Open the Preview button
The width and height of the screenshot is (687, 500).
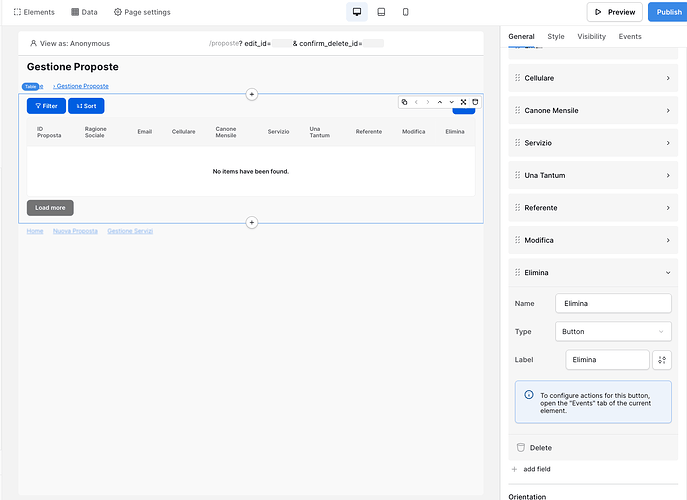(614, 12)
